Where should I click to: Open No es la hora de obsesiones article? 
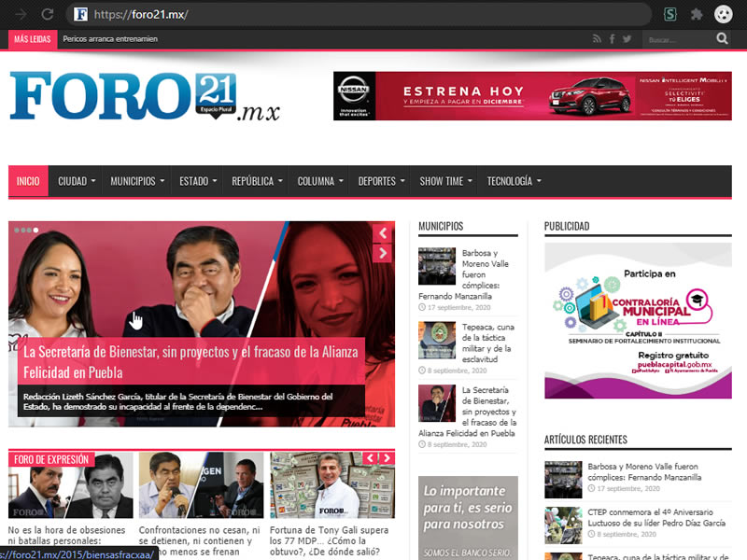pyautogui.click(x=66, y=535)
